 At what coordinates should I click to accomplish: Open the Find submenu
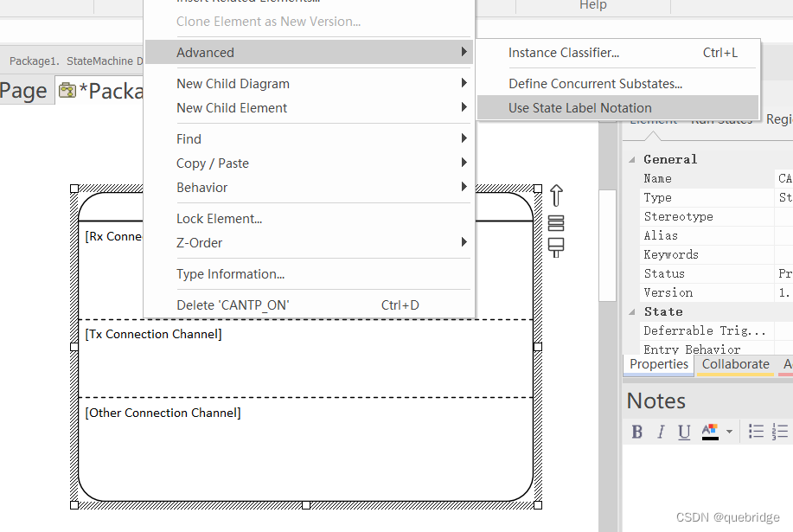click(x=309, y=138)
